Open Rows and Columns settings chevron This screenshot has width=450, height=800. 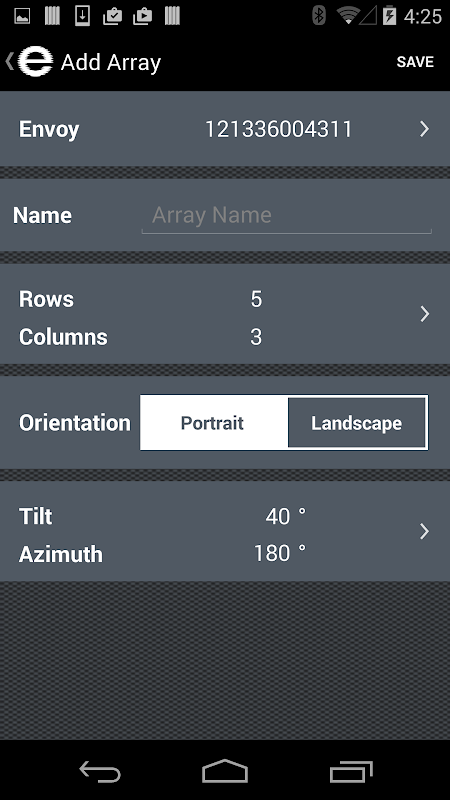click(x=424, y=314)
